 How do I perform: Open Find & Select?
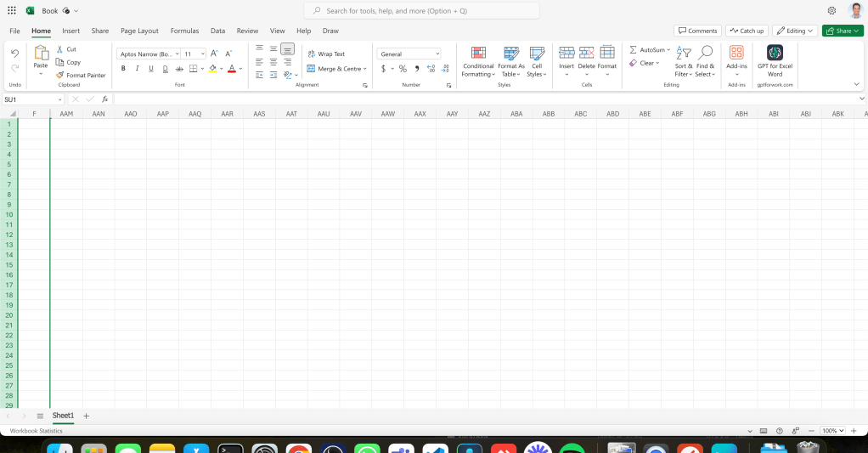[x=705, y=61]
